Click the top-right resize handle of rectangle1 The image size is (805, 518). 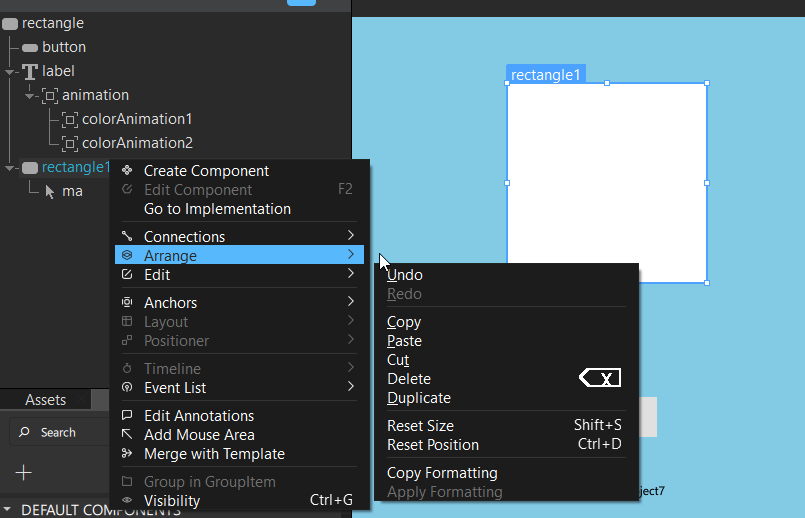[707, 83]
